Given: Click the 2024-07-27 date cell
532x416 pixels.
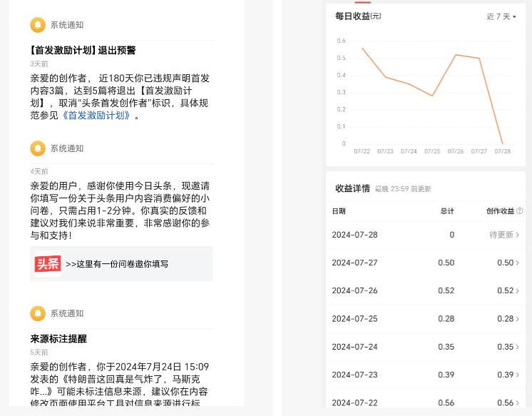Looking at the screenshot, I should 354,263.
